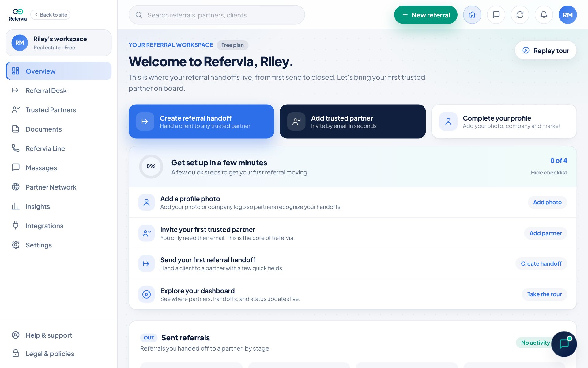Select Overview in the sidebar
This screenshot has height=368, width=588.
[x=58, y=71]
